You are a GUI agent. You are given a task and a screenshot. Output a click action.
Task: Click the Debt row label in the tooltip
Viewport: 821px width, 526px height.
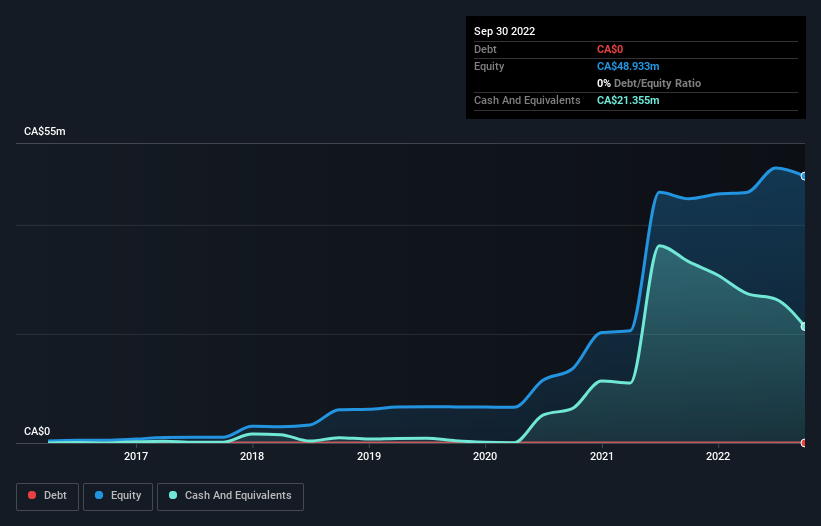[x=485, y=49]
